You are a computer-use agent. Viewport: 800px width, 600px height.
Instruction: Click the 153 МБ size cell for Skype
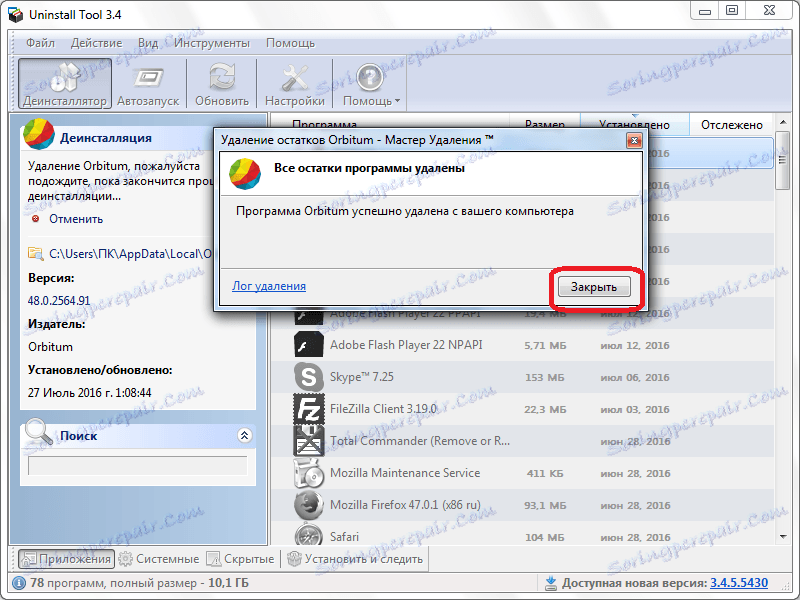pyautogui.click(x=544, y=378)
